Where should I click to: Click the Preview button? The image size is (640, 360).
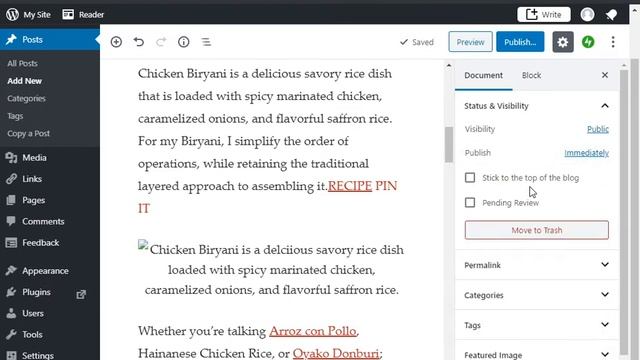pyautogui.click(x=470, y=42)
